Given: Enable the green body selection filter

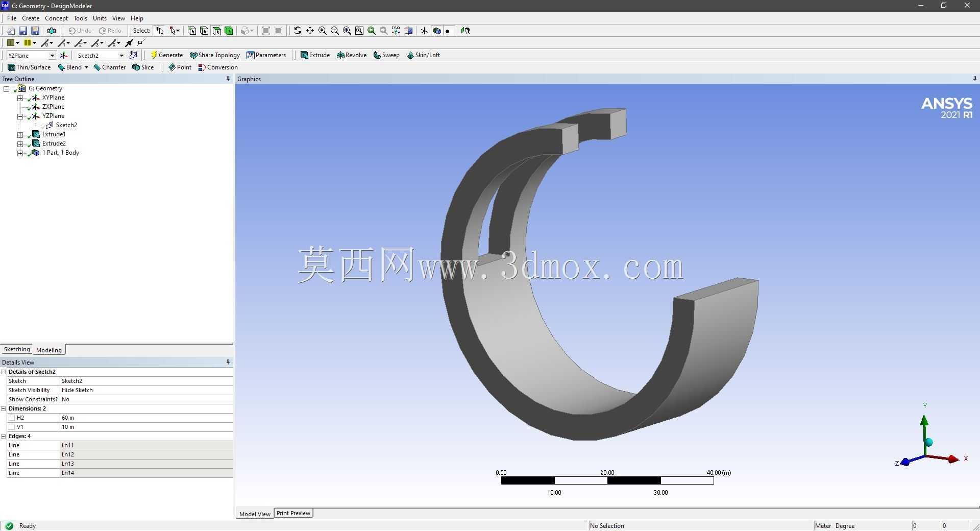Looking at the screenshot, I should [x=229, y=31].
